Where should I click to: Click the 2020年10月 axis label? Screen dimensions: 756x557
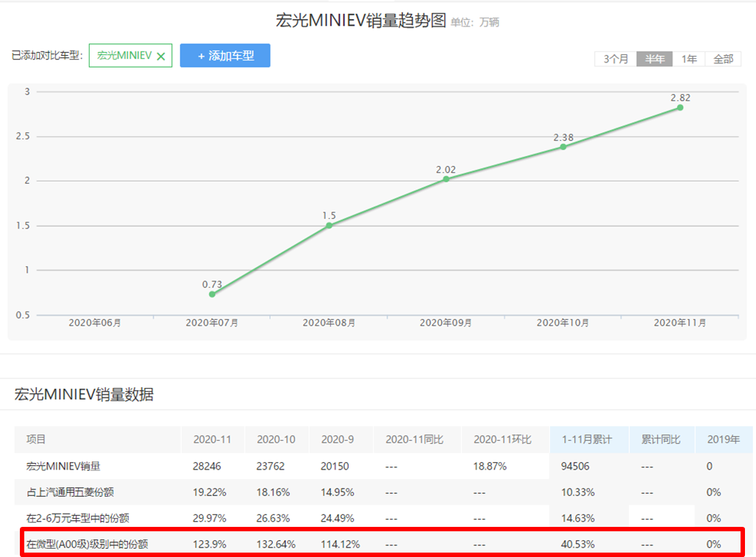pos(563,323)
